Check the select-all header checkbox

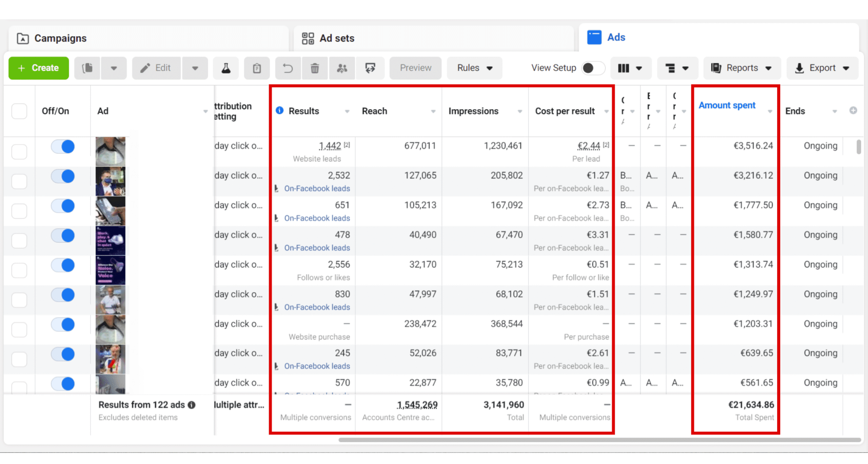coord(19,111)
